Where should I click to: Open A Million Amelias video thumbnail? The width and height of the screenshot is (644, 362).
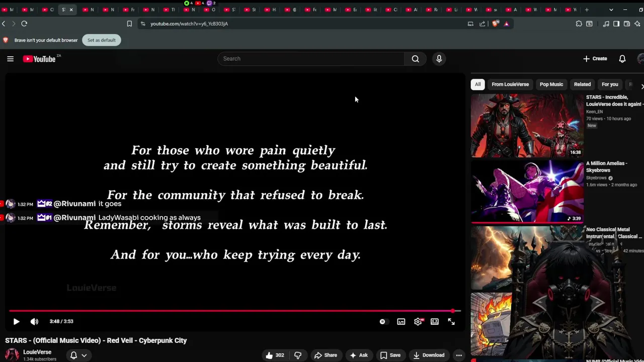(527, 191)
